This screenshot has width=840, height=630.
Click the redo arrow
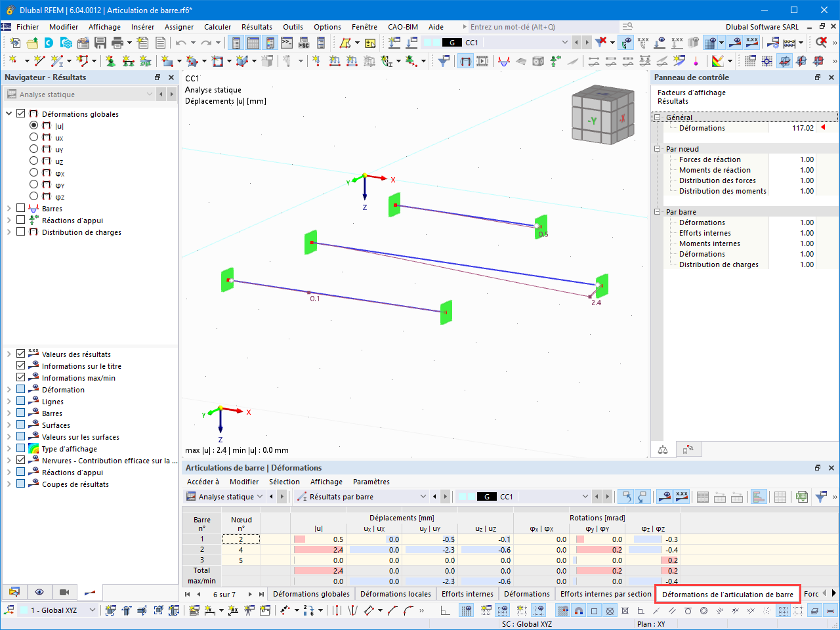pos(206,43)
